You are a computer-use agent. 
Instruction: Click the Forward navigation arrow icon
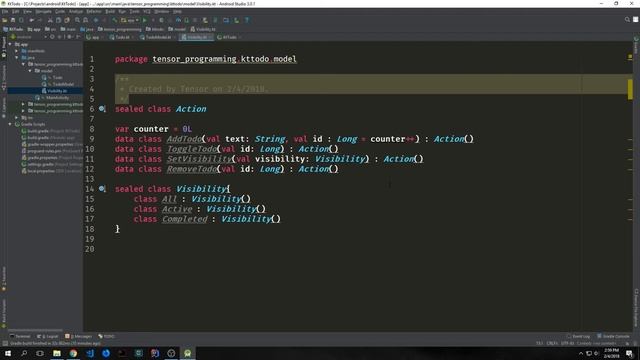(104, 20)
